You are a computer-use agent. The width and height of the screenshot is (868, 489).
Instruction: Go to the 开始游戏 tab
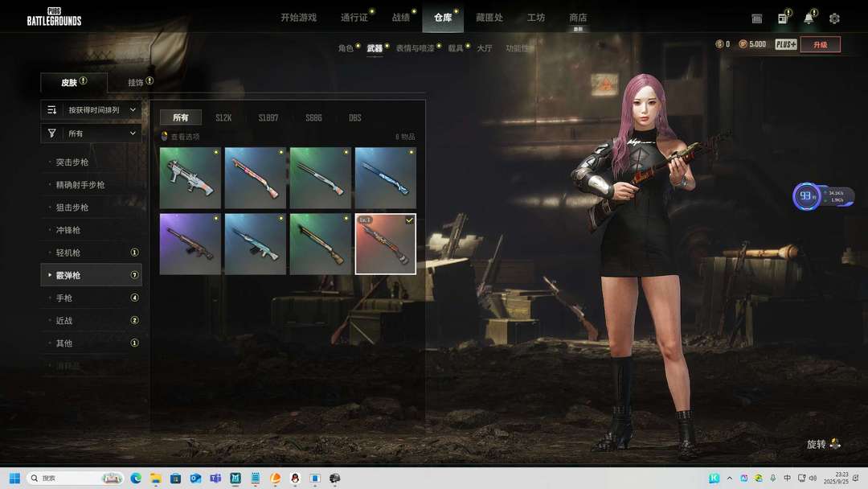click(298, 18)
